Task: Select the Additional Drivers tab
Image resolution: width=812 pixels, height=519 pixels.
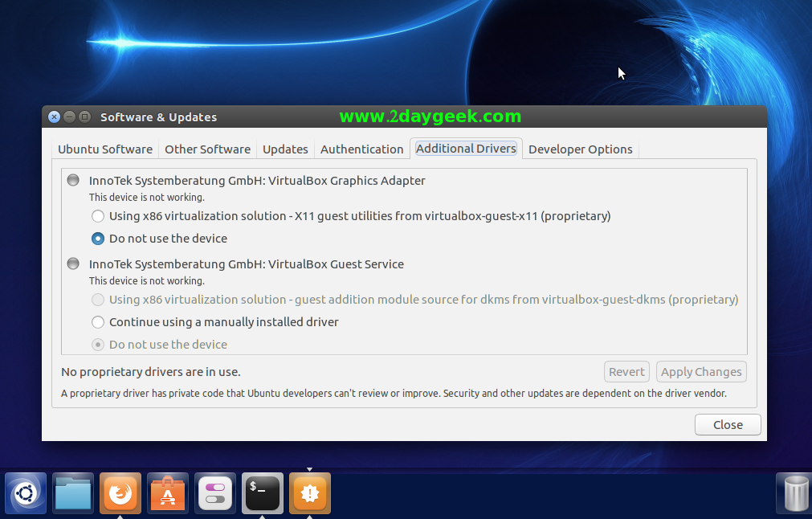Action: click(466, 149)
